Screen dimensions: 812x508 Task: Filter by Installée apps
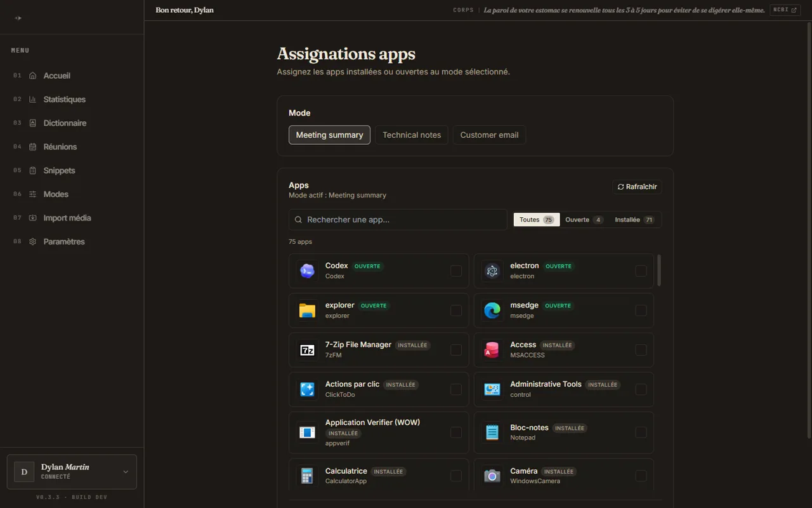pos(634,220)
